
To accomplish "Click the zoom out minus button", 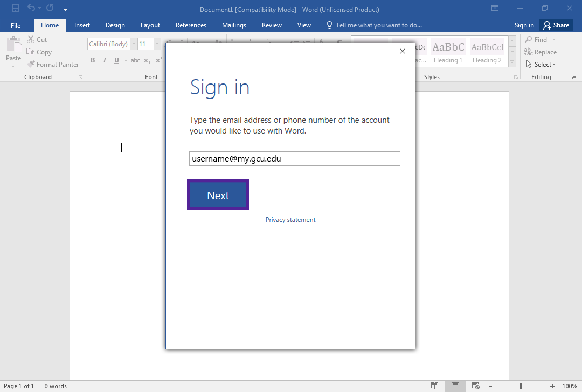I will coord(490,386).
